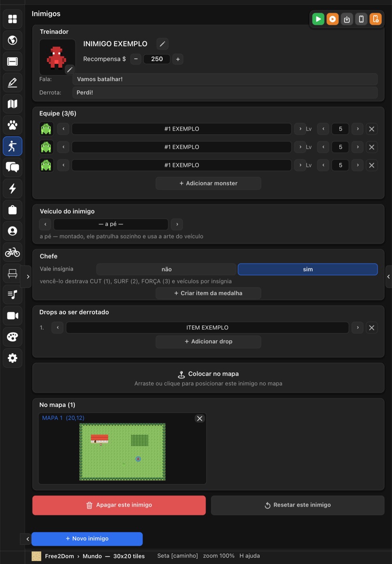This screenshot has width=392, height=564.
Task: Click the green play button in top toolbar
Action: pos(318,19)
